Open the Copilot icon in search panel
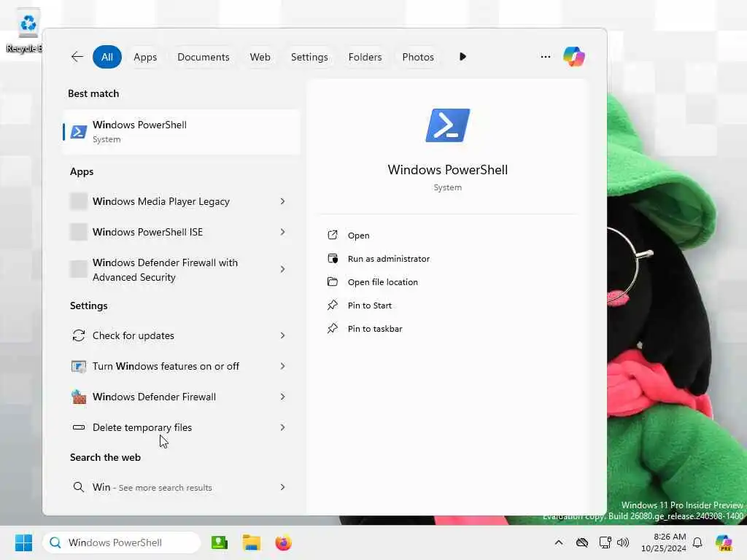The height and width of the screenshot is (560, 747). pyautogui.click(x=573, y=57)
